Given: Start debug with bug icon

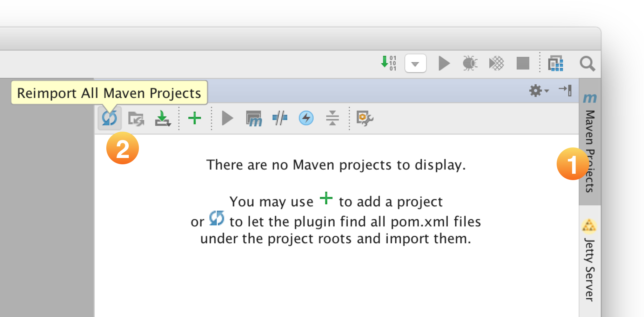Looking at the screenshot, I should coord(470,64).
